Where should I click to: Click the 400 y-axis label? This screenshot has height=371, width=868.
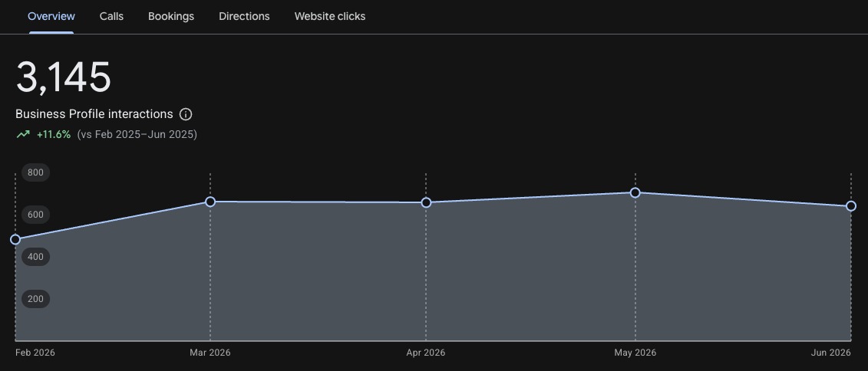(x=35, y=257)
